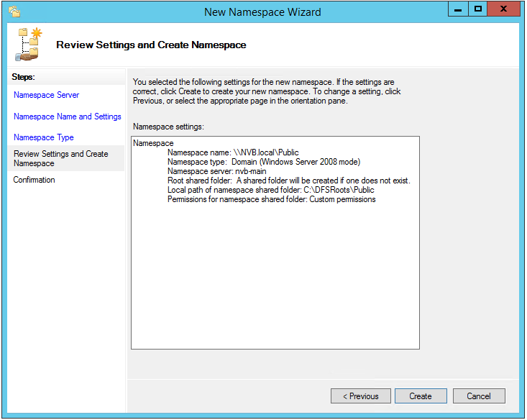This screenshot has height=420, width=527.
Task: Cancel the New Namespace Wizard
Action: pos(479,396)
